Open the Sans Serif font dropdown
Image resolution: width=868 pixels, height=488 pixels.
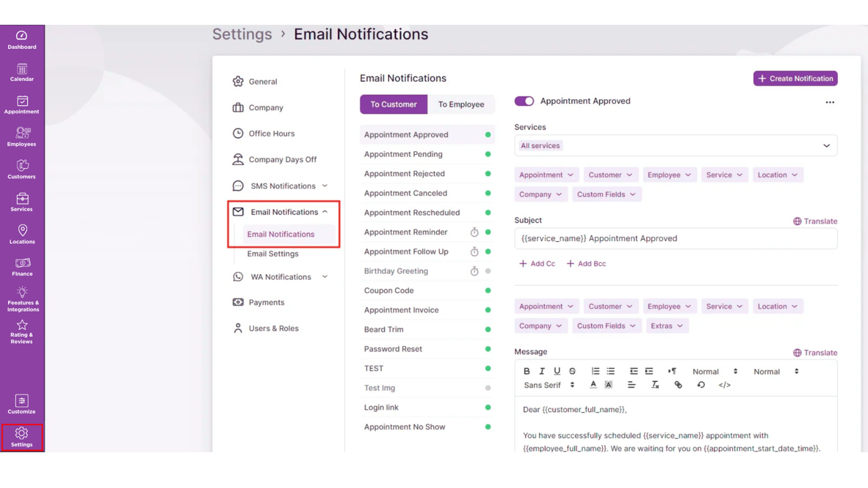(549, 385)
